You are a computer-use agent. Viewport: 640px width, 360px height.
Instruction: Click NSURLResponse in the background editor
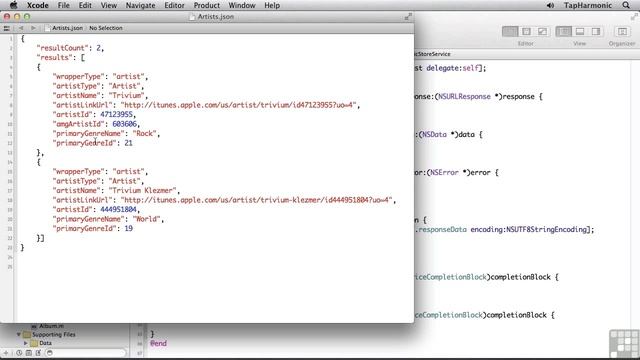464,97
